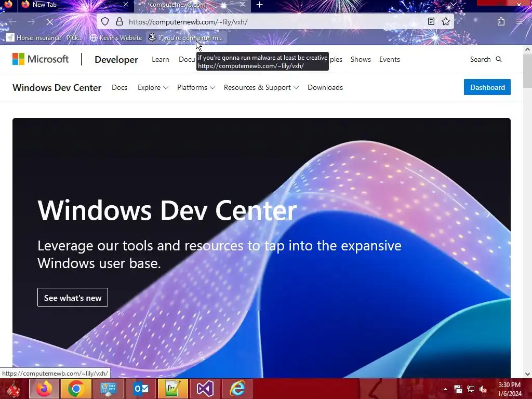The width and height of the screenshot is (532, 399).
Task: Click the See what's new button
Action: point(73,297)
